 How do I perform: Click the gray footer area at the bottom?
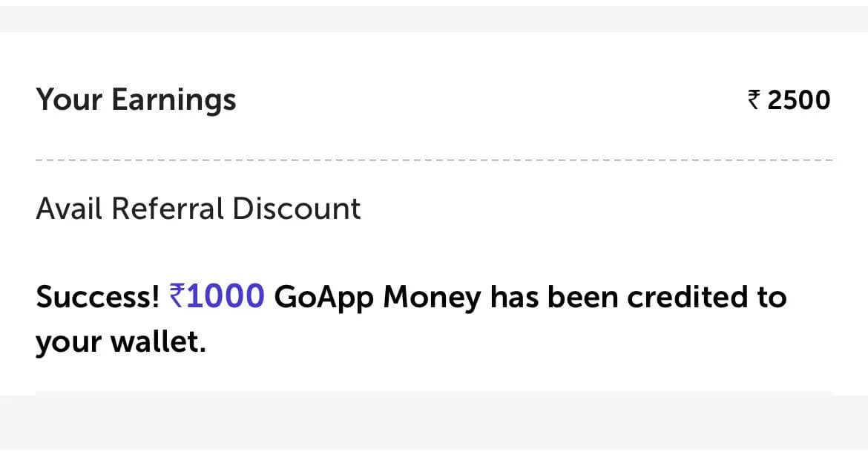[434, 422]
